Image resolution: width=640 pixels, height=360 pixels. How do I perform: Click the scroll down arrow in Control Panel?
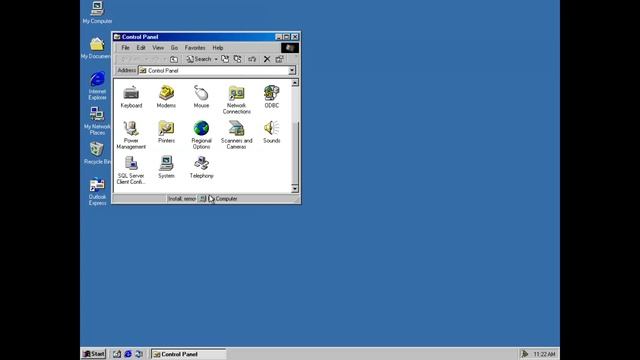pyautogui.click(x=295, y=189)
